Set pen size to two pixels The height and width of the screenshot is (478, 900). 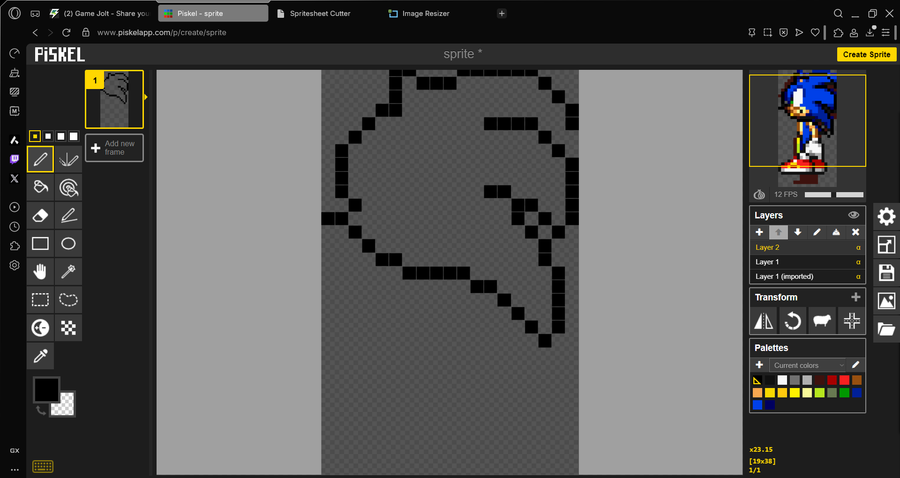pos(48,136)
